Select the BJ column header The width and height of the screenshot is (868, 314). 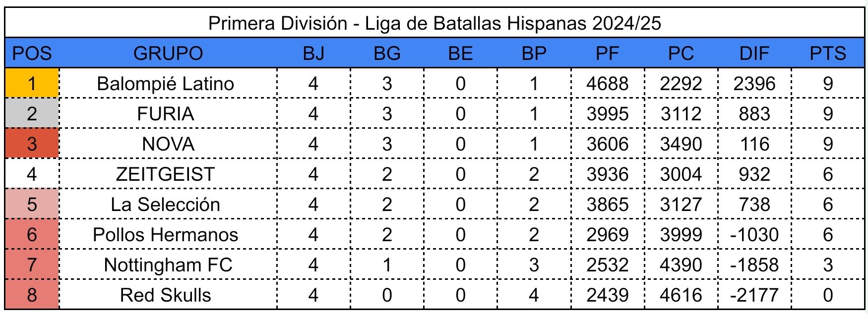tap(313, 53)
